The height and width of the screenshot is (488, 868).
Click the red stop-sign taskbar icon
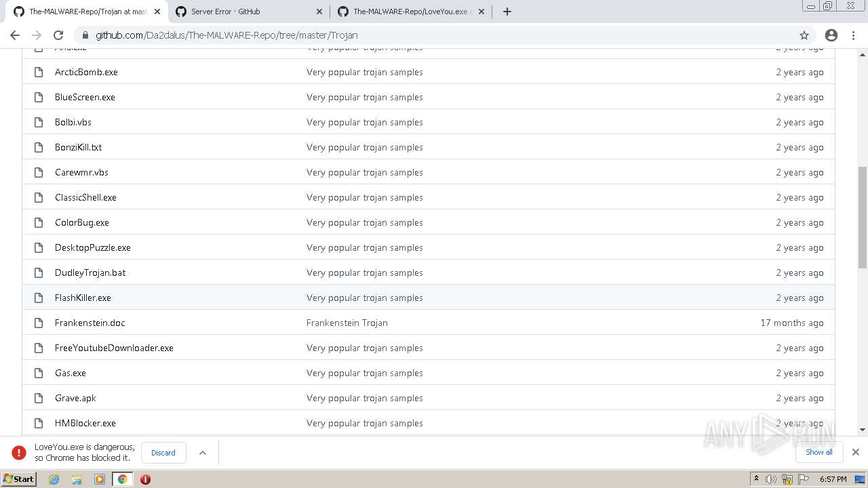145,479
